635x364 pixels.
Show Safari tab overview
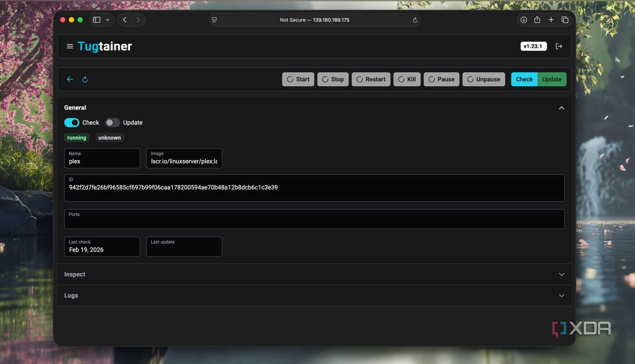click(565, 20)
